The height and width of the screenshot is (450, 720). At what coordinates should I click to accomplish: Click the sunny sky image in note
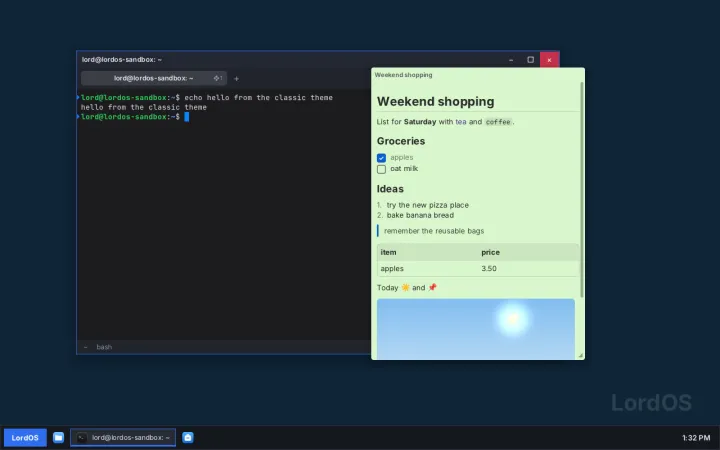tap(476, 329)
